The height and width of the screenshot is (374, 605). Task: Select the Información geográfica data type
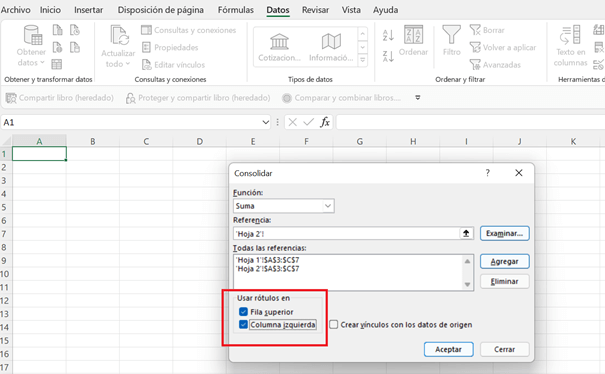(x=331, y=47)
